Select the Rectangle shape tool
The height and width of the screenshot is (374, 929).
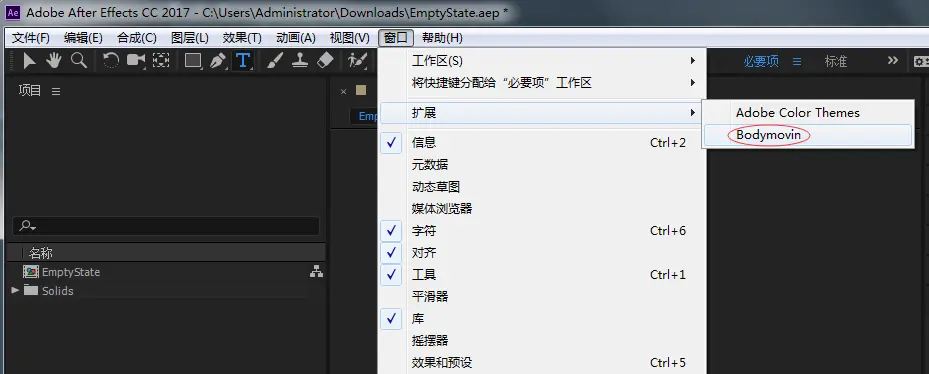point(193,60)
